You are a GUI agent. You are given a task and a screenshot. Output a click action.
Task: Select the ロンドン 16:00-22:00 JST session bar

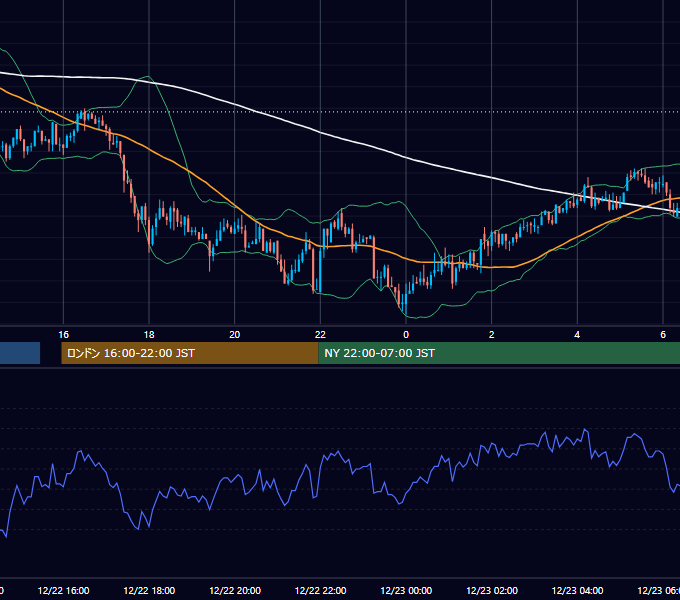[x=190, y=353]
